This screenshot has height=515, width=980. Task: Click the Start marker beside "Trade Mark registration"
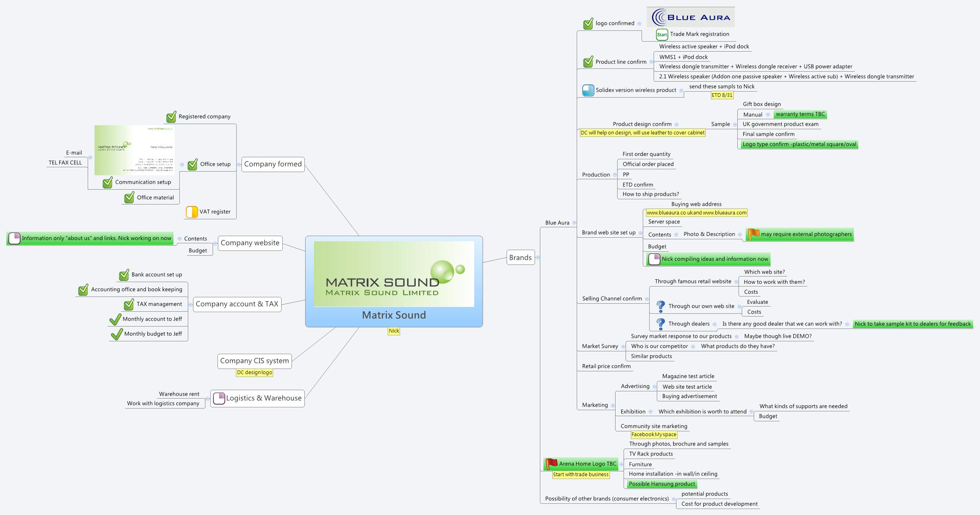click(x=662, y=34)
